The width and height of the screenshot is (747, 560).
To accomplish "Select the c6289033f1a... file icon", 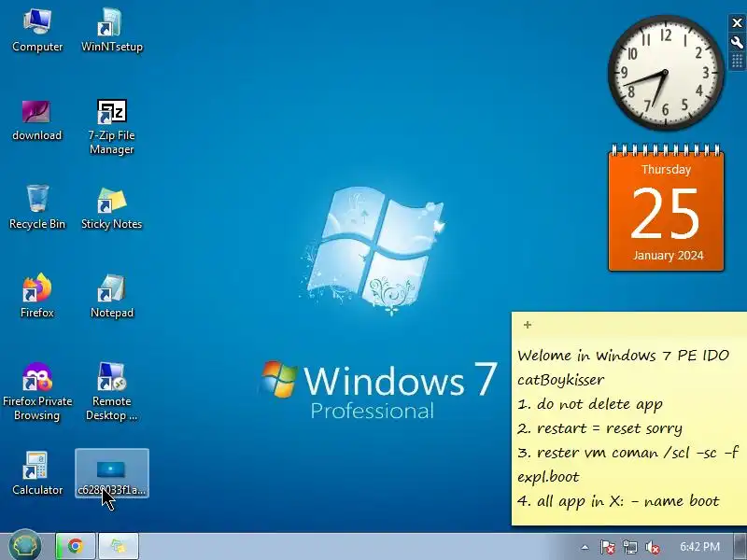I will [x=111, y=473].
